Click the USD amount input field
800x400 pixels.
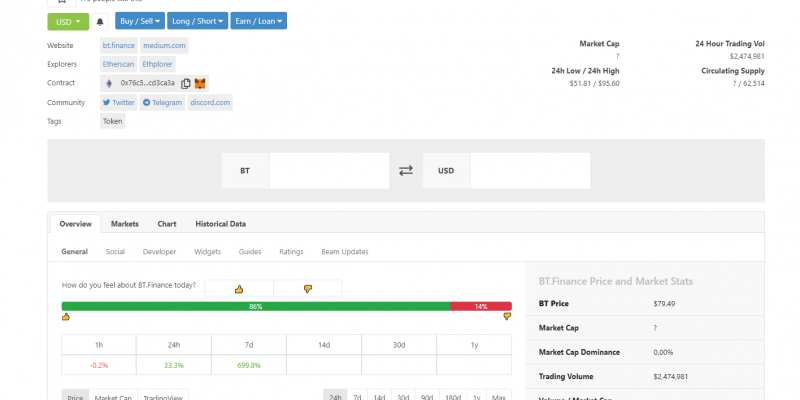point(530,170)
